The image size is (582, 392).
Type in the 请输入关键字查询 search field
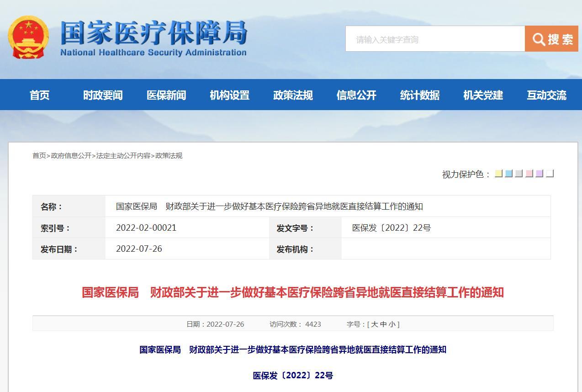[x=434, y=39]
